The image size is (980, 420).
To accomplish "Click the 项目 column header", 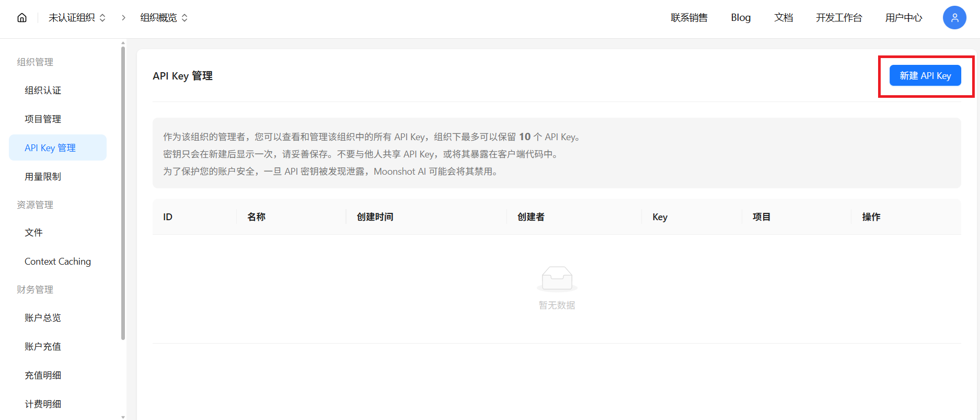I will pos(762,217).
